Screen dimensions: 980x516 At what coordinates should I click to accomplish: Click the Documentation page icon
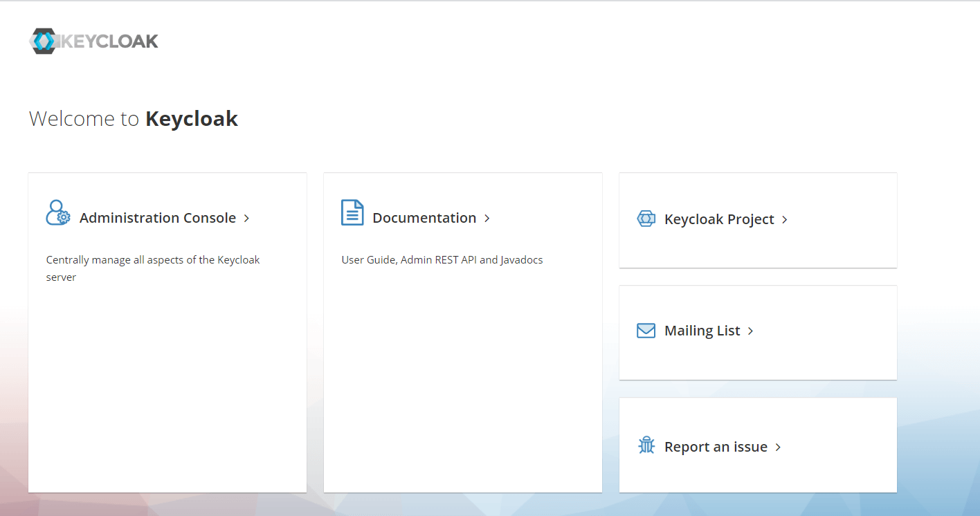352,212
